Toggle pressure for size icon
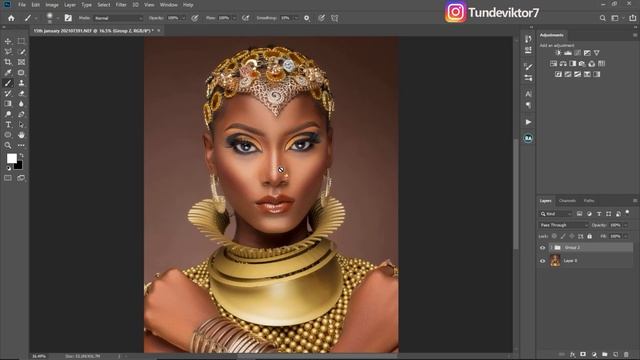This screenshot has width=640, height=360. click(322, 18)
